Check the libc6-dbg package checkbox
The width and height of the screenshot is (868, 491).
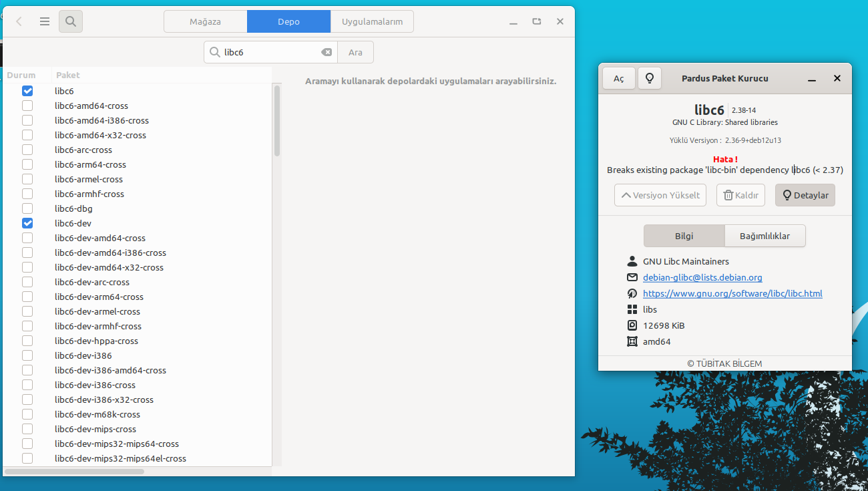click(x=27, y=208)
